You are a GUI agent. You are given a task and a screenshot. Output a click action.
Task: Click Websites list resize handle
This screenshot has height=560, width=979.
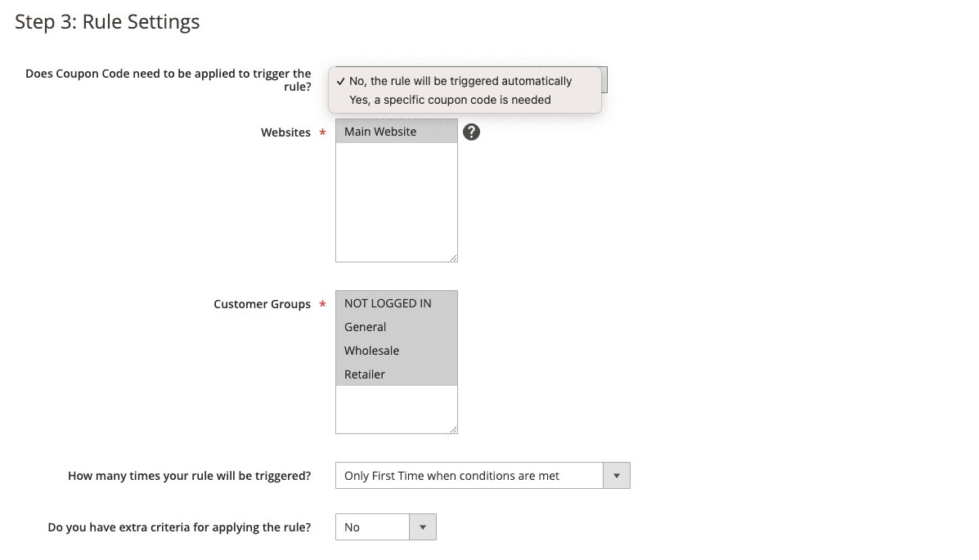tap(453, 258)
